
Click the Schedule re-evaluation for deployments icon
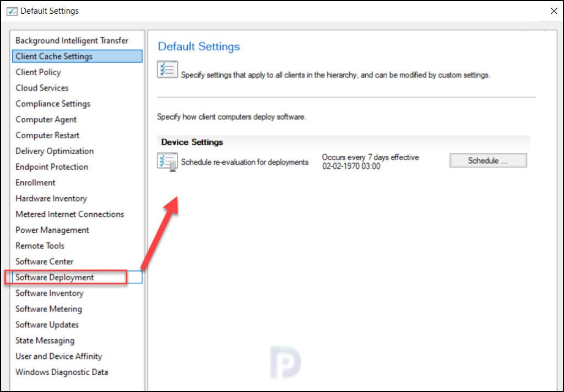coord(167,162)
